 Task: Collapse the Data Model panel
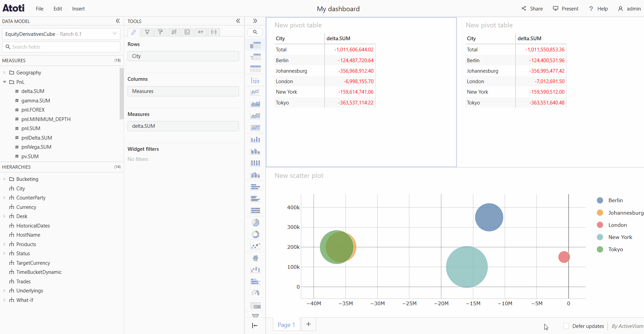(118, 21)
